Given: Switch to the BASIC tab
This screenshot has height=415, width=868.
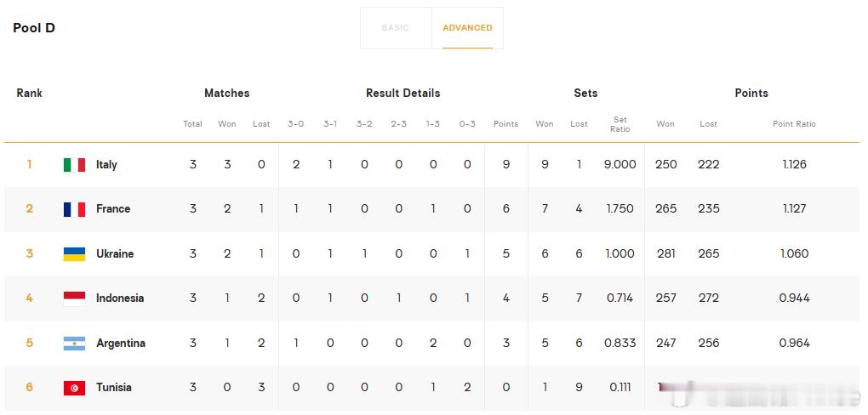Looking at the screenshot, I should point(395,28).
